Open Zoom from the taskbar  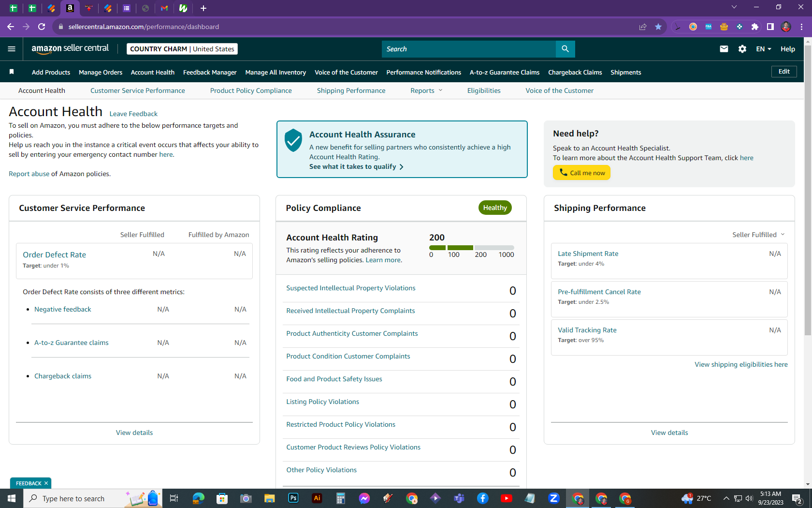pos(554,498)
